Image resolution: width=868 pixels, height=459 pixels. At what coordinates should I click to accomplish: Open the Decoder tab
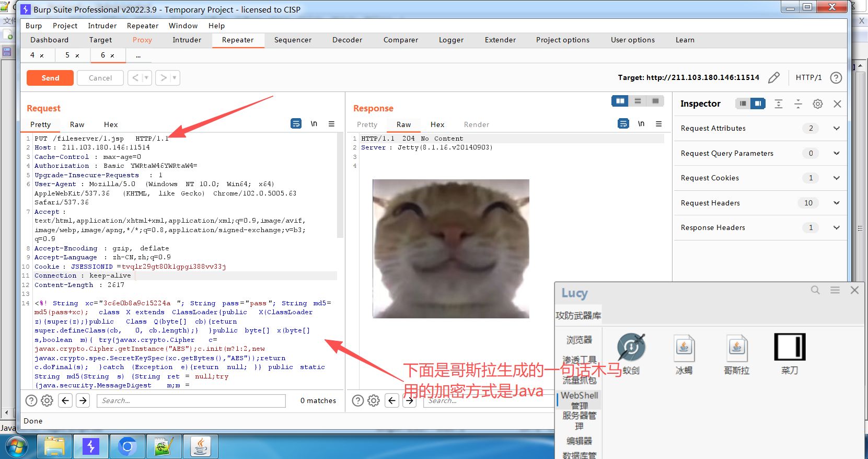[347, 40]
